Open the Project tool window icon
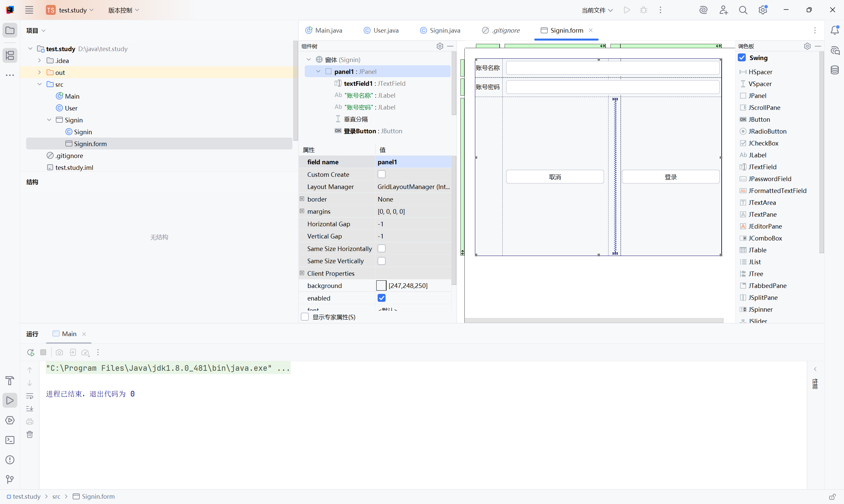Viewport: 844px width, 504px height. 10,31
